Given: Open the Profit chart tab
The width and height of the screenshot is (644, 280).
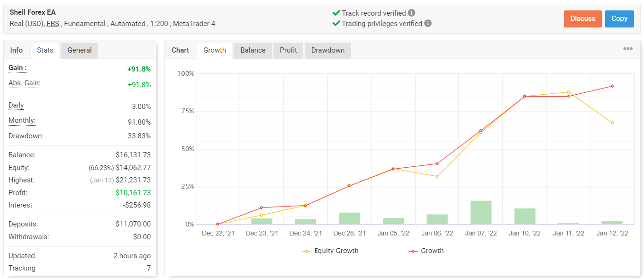Looking at the screenshot, I should [x=288, y=50].
